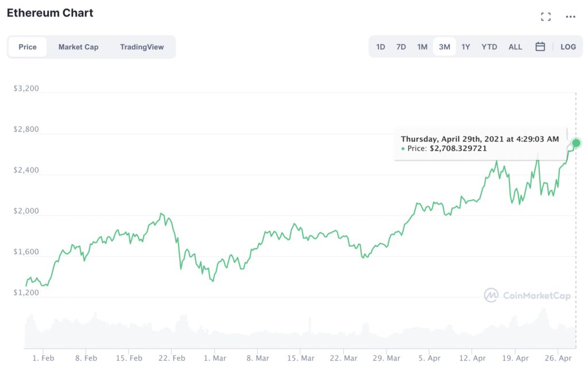
Task: Select the YTD time range
Action: [x=489, y=47]
